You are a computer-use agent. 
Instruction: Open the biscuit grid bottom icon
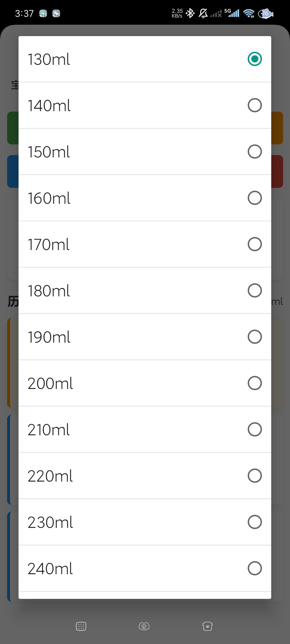click(x=81, y=626)
